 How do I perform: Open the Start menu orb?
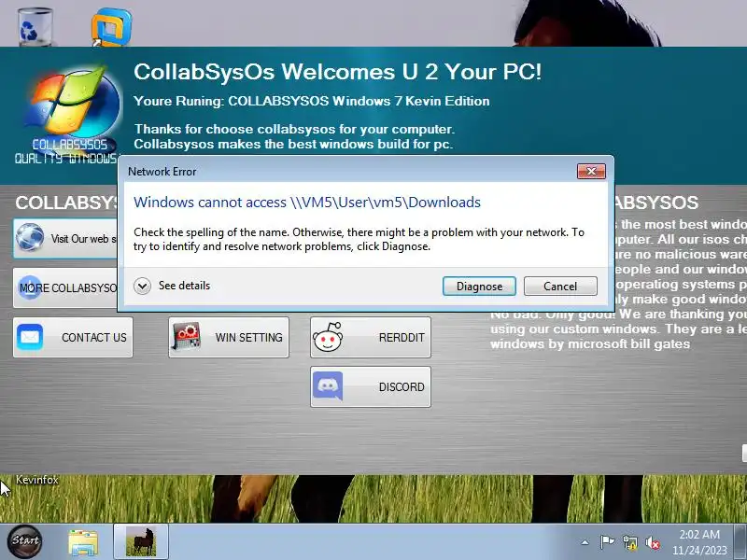[x=25, y=541]
